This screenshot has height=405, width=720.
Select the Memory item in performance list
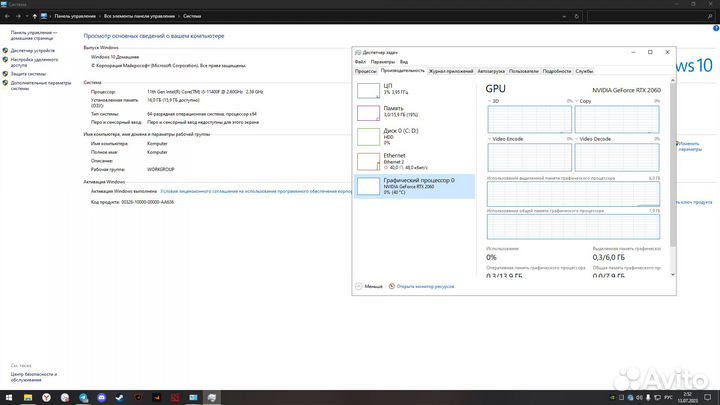click(x=414, y=112)
